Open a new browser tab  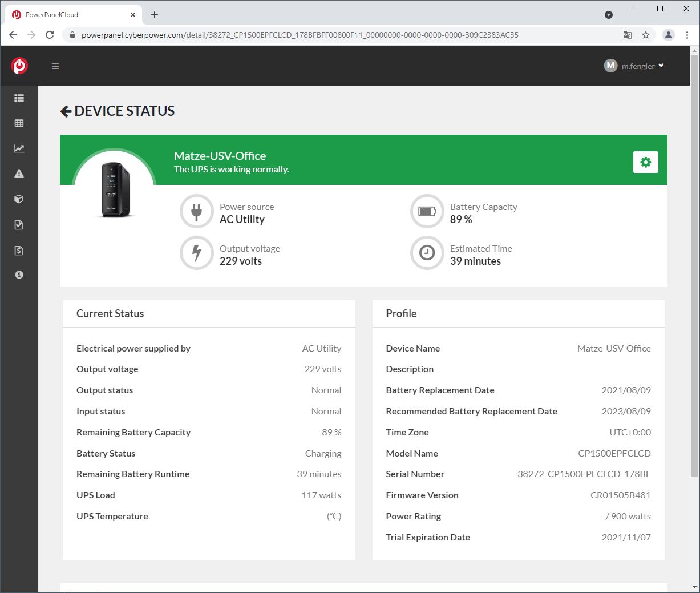tap(155, 15)
